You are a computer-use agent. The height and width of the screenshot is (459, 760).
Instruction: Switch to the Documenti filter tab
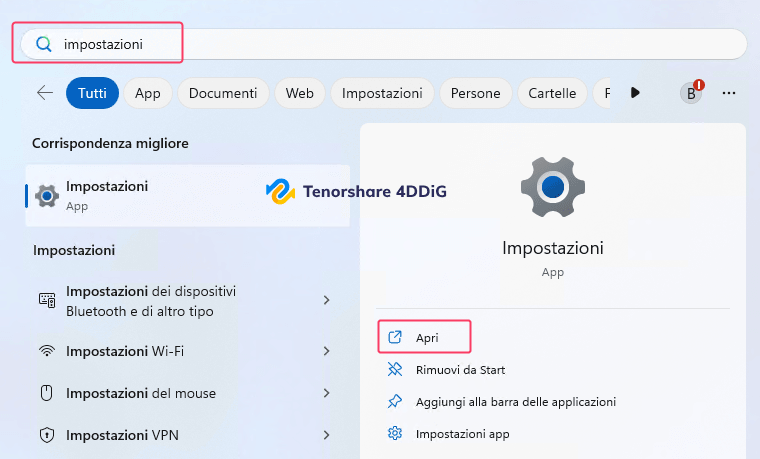click(x=223, y=93)
